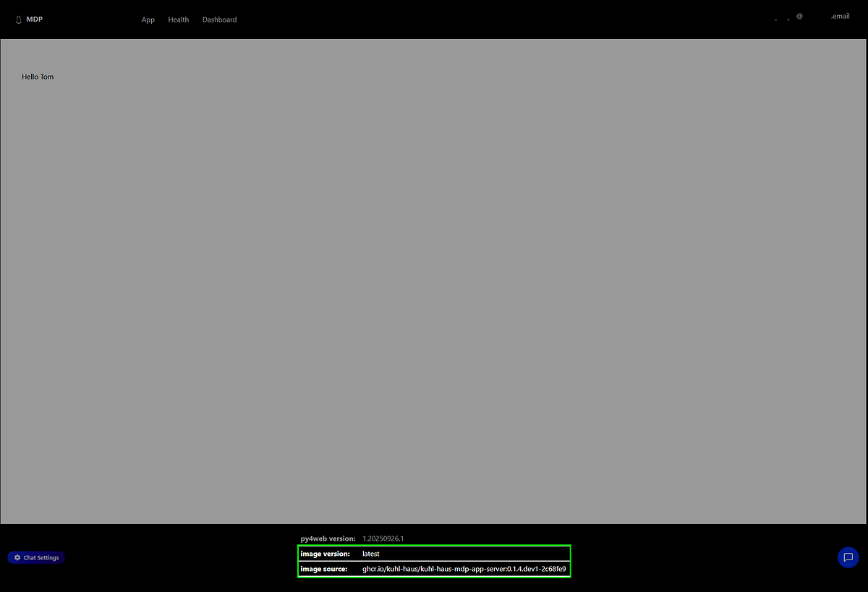Click the MDP brand name text
The image size is (868, 592).
pyautogui.click(x=34, y=20)
